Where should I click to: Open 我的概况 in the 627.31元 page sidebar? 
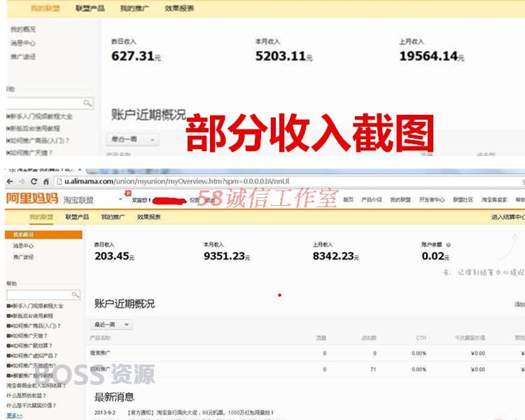click(x=23, y=29)
